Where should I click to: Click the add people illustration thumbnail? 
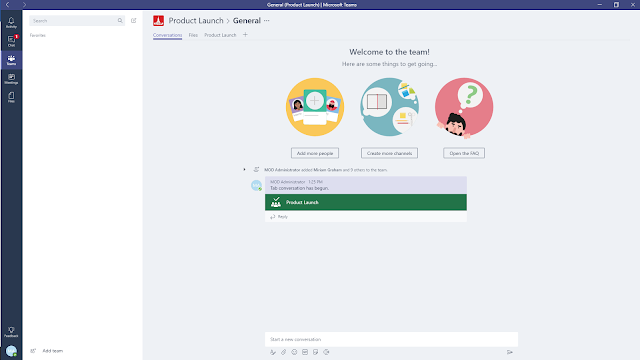click(x=315, y=107)
